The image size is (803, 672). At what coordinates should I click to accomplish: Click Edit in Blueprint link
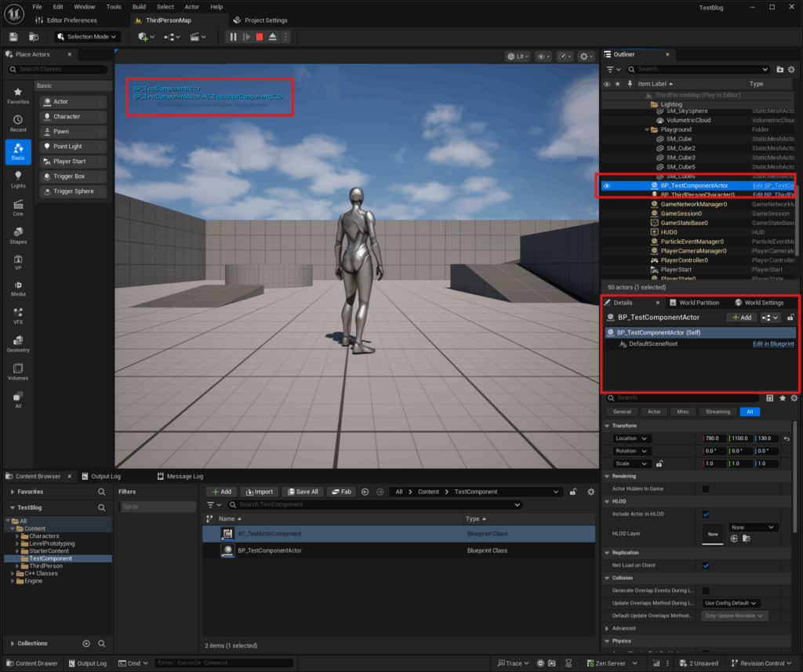click(x=773, y=343)
